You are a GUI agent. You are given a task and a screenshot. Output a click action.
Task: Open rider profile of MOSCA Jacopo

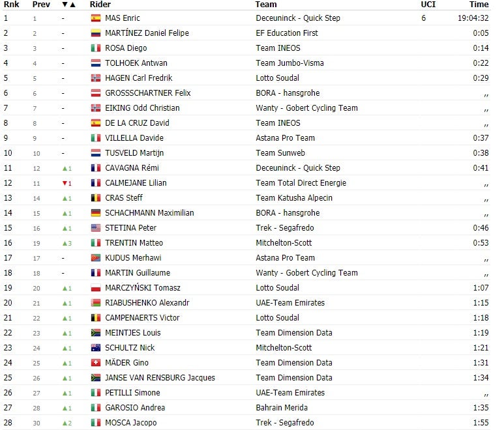point(131,423)
